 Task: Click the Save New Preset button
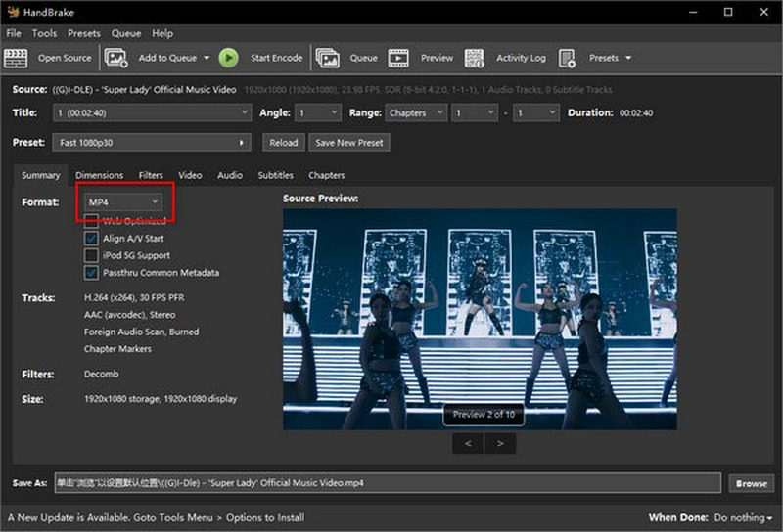(349, 143)
